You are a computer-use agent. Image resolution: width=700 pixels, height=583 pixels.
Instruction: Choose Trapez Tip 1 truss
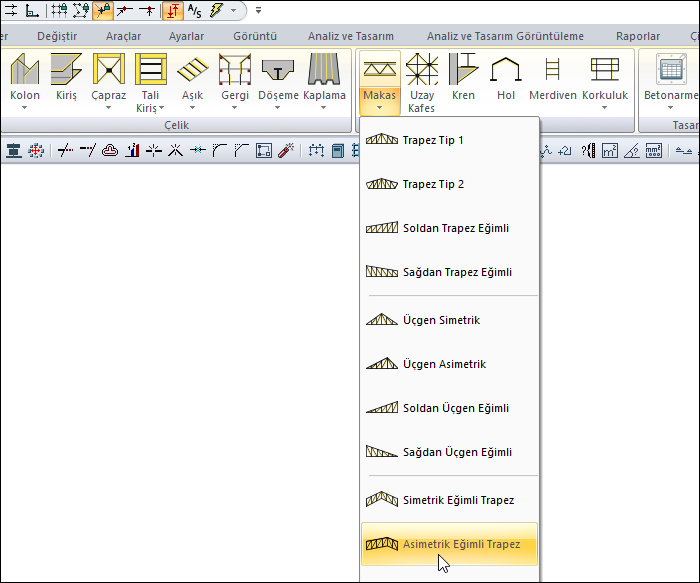(x=433, y=140)
